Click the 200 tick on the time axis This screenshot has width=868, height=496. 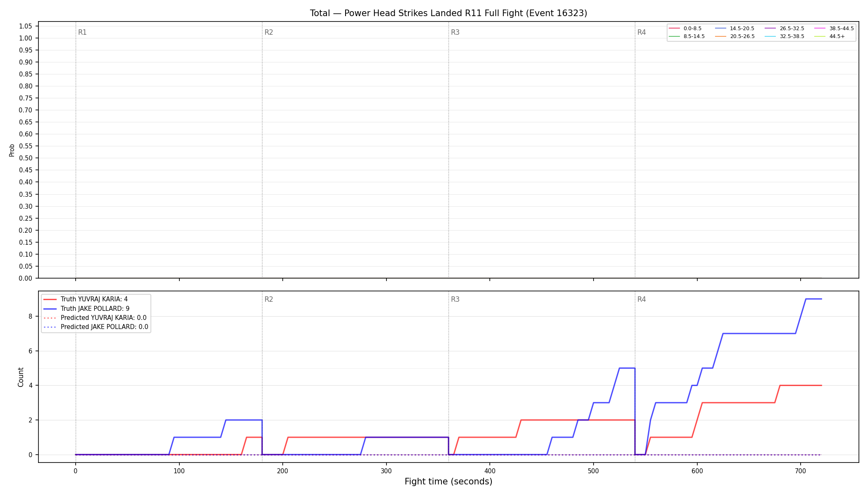(x=283, y=470)
